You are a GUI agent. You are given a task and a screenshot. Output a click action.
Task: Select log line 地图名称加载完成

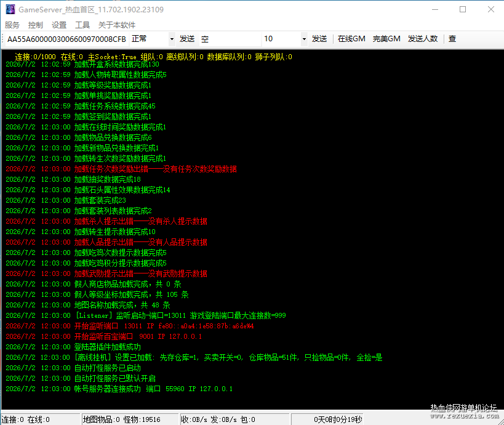click(88, 305)
